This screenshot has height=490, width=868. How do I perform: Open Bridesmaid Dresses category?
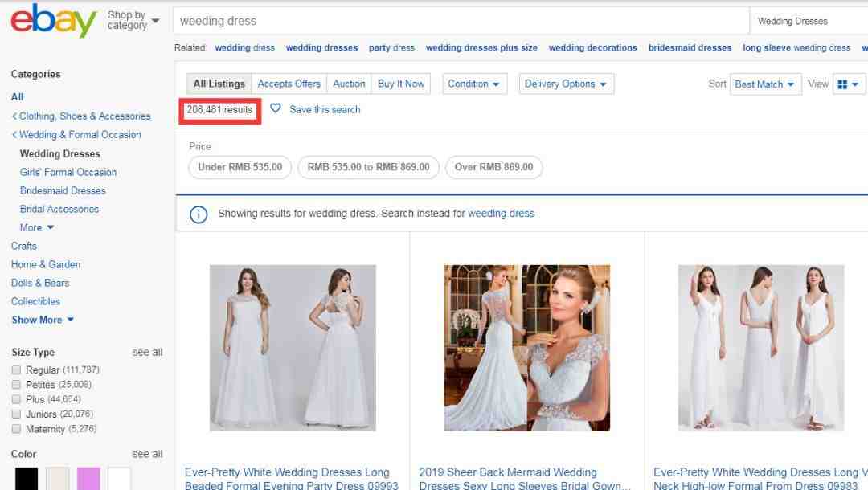click(63, 190)
